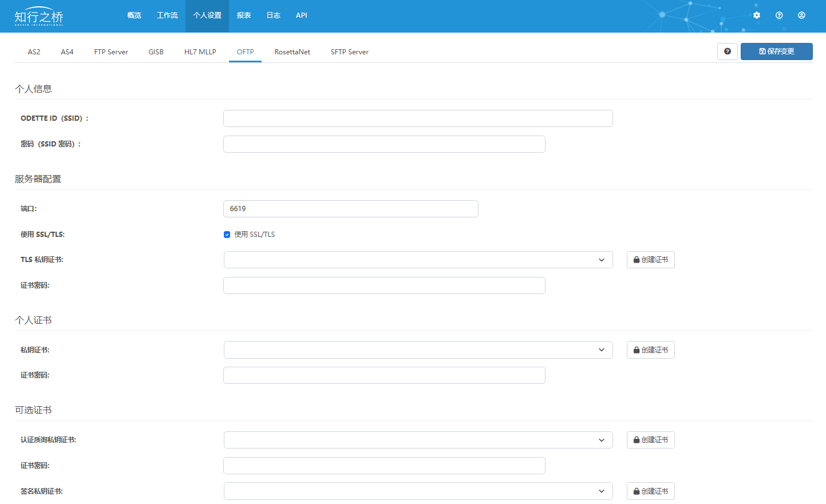Click 创建证书 next to TLS 私钥证书
The height and width of the screenshot is (504, 826).
(650, 260)
